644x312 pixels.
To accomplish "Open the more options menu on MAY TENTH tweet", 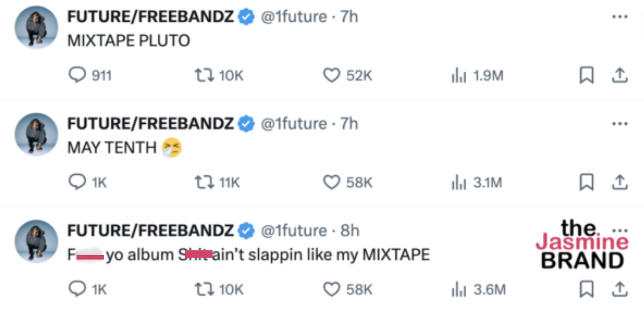I will (x=618, y=123).
